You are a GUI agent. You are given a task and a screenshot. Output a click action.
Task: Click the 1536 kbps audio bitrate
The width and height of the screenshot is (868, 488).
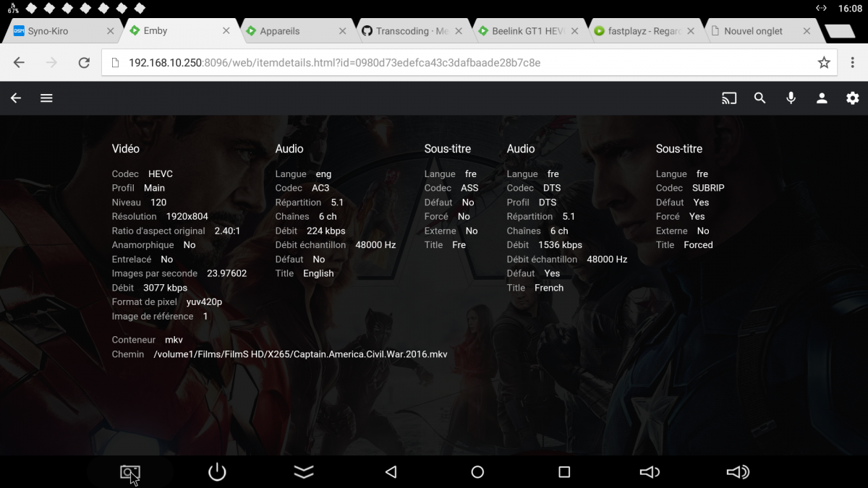coord(561,245)
